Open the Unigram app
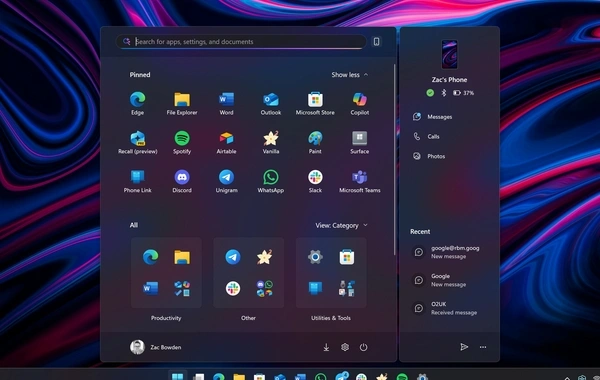 pyautogui.click(x=226, y=181)
